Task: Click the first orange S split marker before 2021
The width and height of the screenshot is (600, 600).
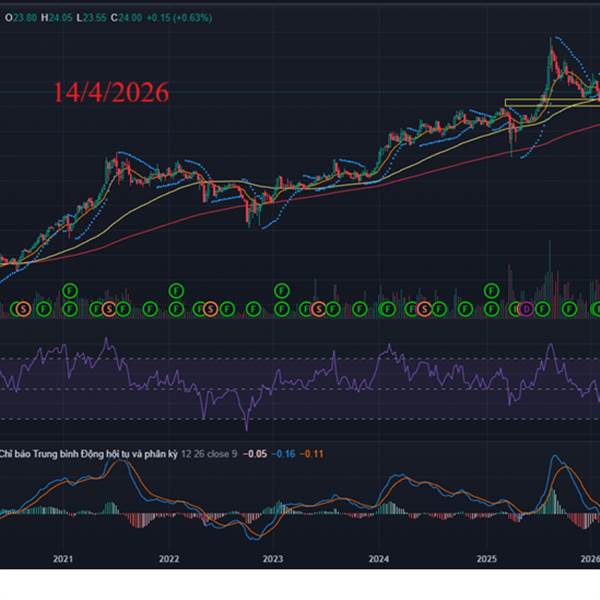Action: click(x=24, y=309)
